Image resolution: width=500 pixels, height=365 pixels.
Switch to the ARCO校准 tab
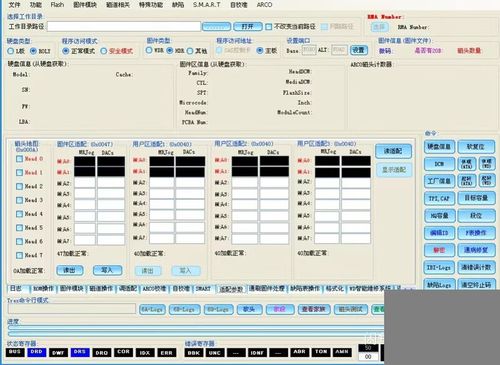tap(154, 289)
